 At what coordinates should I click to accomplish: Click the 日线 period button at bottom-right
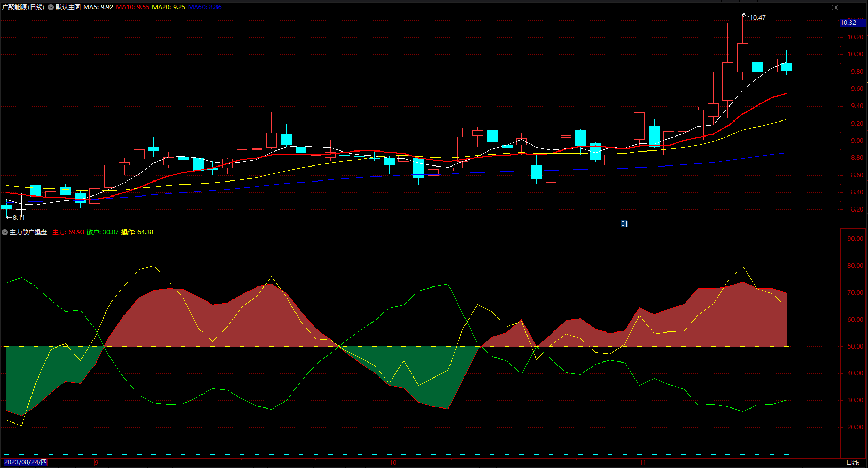[x=853, y=462]
